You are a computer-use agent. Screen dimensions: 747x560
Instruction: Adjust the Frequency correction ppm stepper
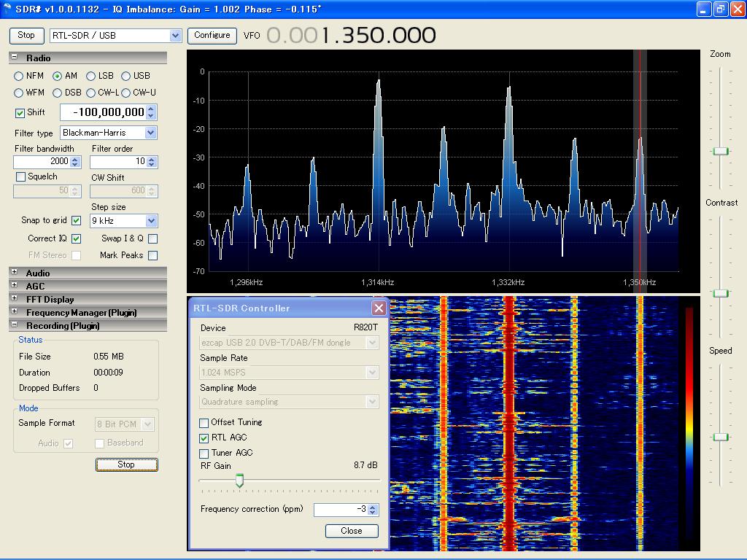(373, 510)
